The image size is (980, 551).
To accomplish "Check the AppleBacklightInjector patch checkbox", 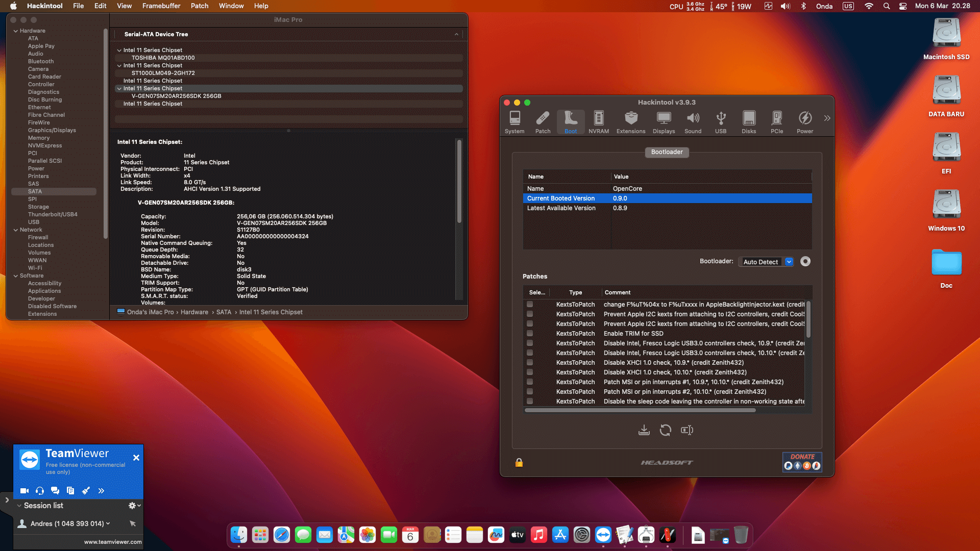I will [x=529, y=305].
